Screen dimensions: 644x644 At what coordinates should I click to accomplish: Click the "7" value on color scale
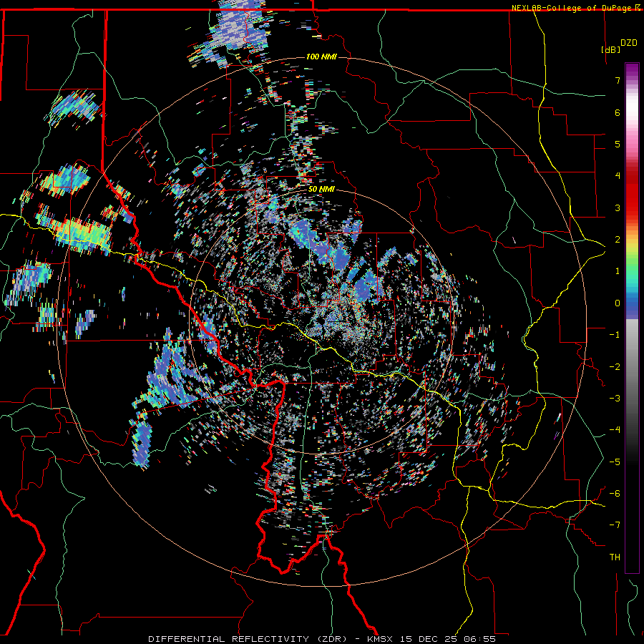pyautogui.click(x=618, y=80)
